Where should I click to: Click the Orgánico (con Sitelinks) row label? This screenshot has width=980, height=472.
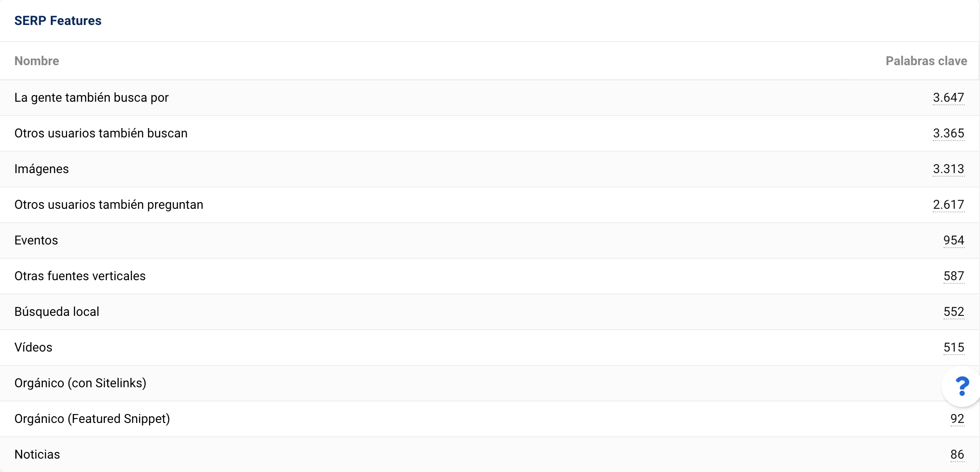coord(80,383)
